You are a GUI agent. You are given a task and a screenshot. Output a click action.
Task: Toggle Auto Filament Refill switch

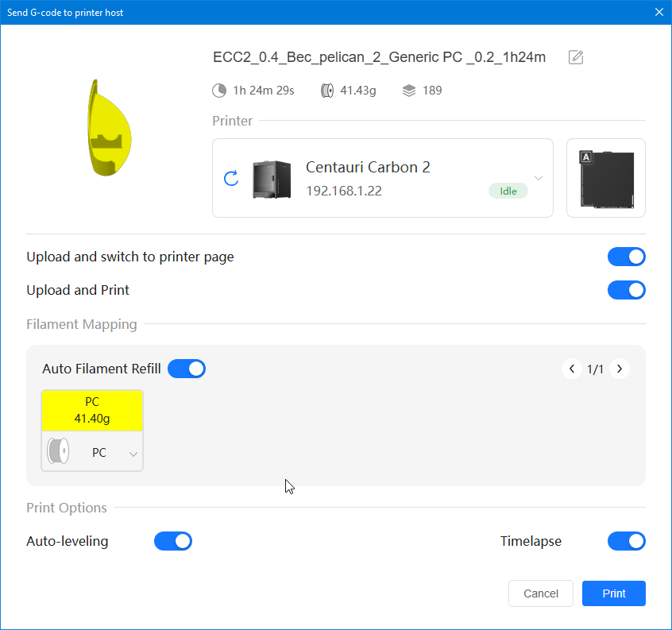[x=187, y=369]
